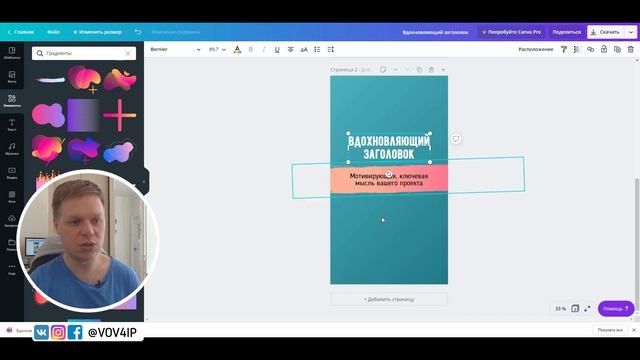
Task: Open the Video sidebar tab
Action: point(12,173)
